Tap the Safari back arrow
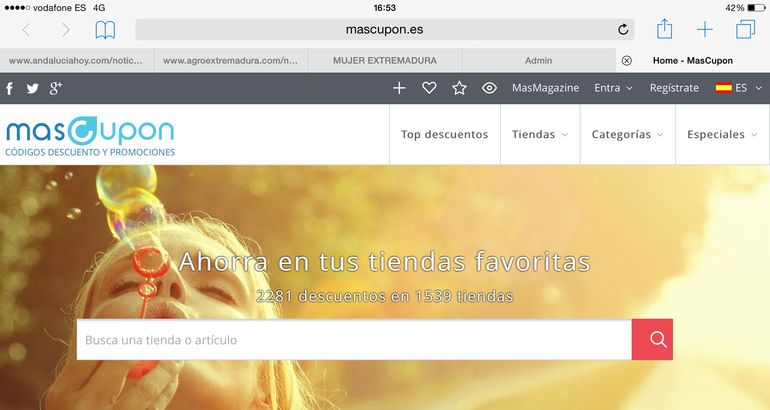This screenshot has width=770, height=410. click(x=26, y=30)
